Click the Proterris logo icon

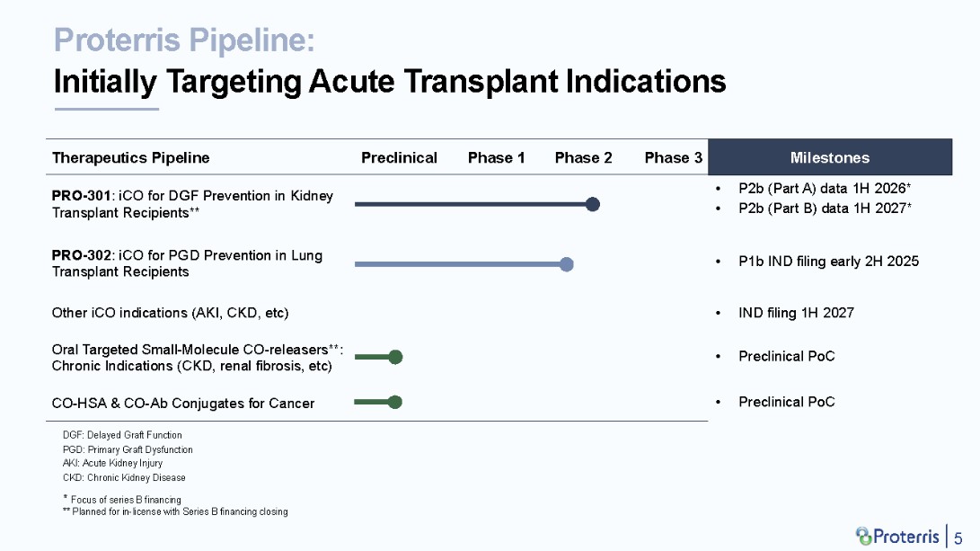[x=863, y=535]
